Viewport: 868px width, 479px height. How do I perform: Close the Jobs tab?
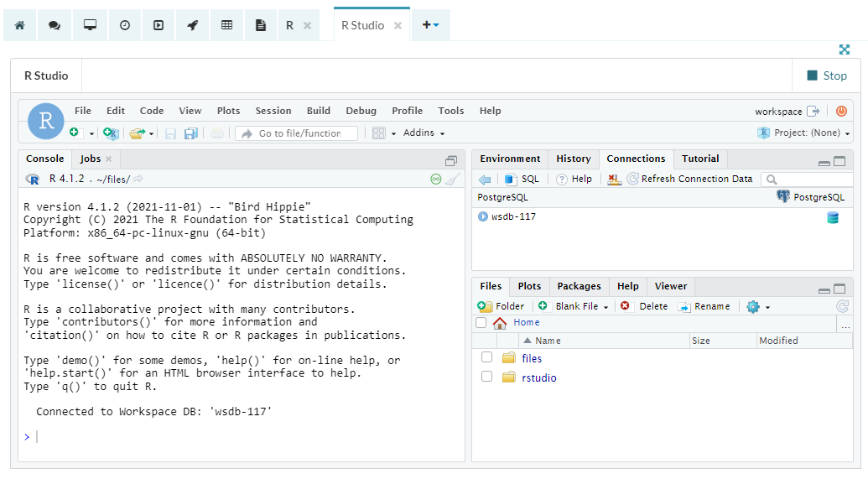click(108, 159)
